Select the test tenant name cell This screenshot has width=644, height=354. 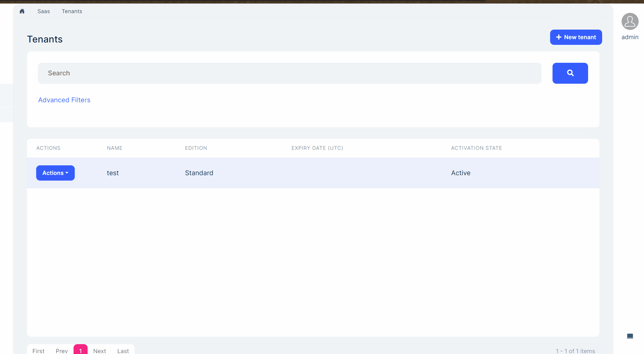click(x=113, y=173)
